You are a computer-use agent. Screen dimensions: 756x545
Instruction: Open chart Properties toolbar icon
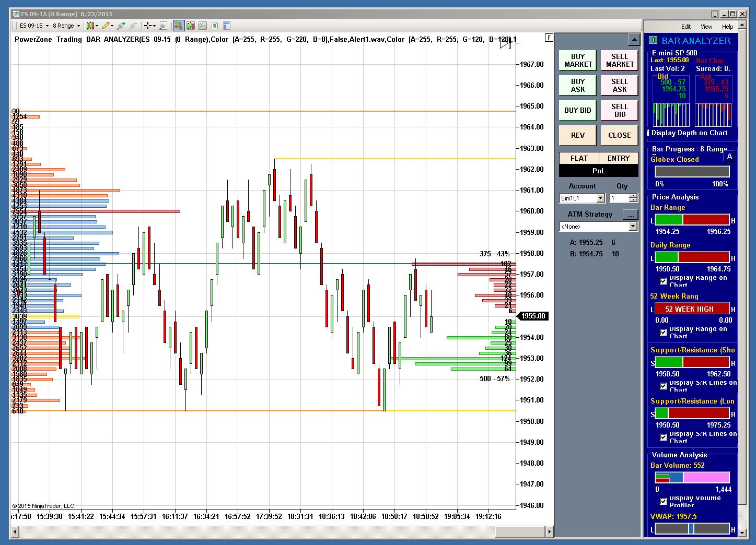(227, 26)
